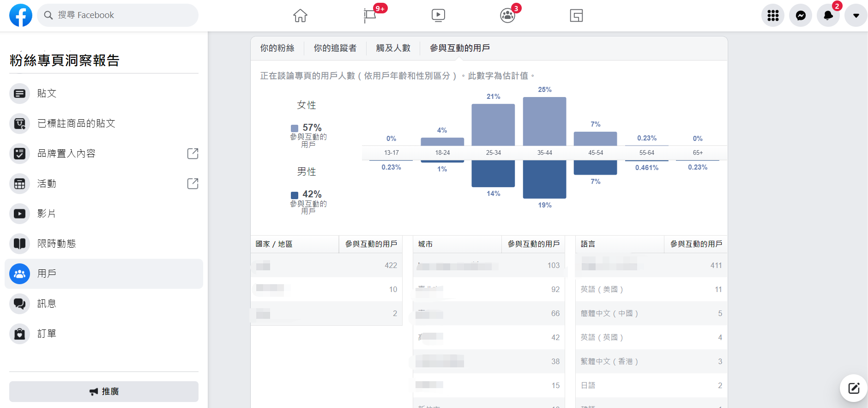Select 貼文 in the sidebar
This screenshot has width=868, height=408.
[x=104, y=93]
